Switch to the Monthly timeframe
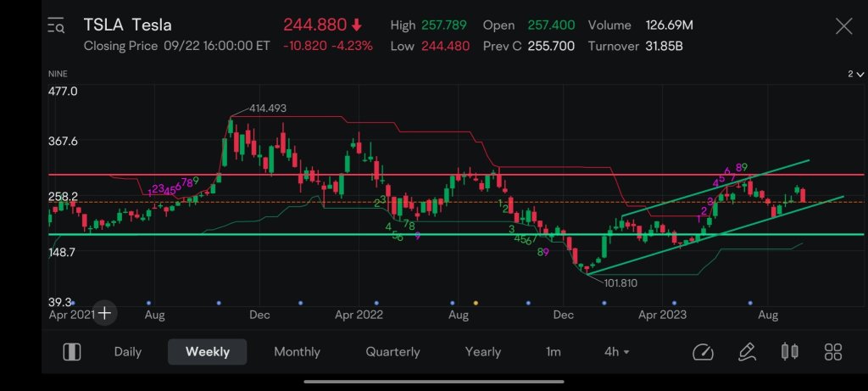The image size is (868, 391). coord(297,352)
